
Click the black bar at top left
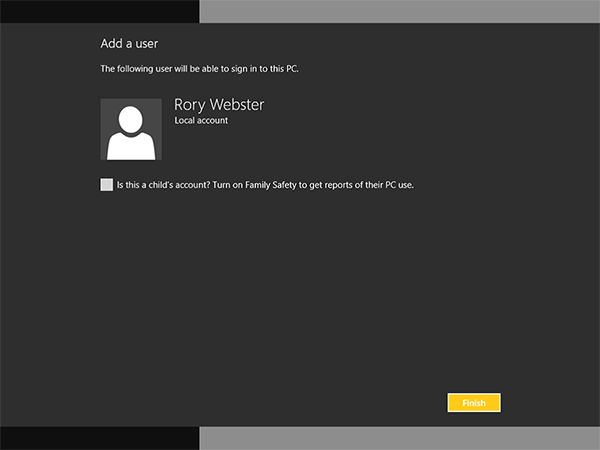point(100,10)
